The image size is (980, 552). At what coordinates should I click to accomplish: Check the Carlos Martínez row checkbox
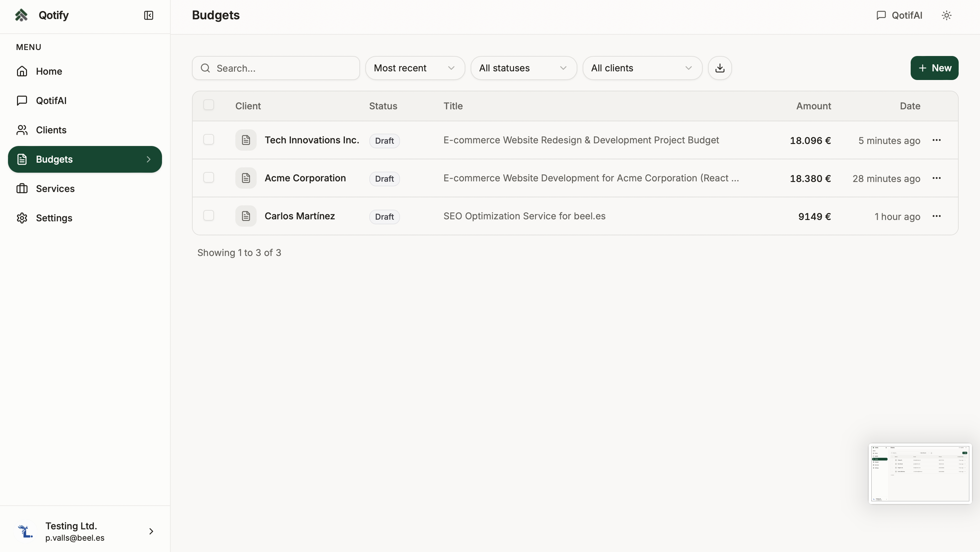pos(208,215)
